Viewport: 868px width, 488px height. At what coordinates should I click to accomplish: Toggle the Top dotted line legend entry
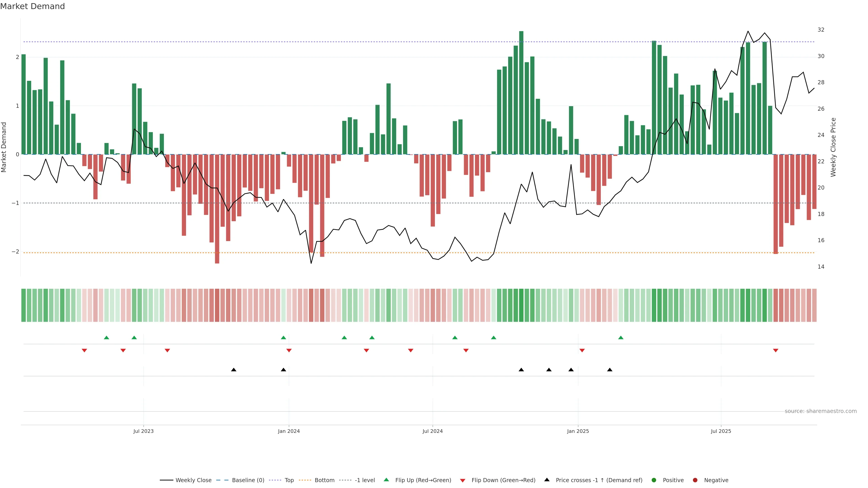click(x=289, y=480)
